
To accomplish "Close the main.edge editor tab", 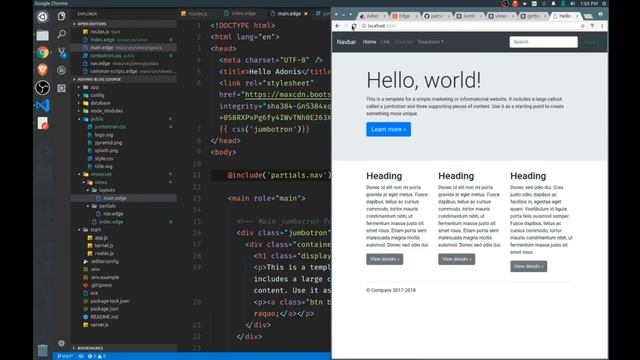I will pos(306,14).
